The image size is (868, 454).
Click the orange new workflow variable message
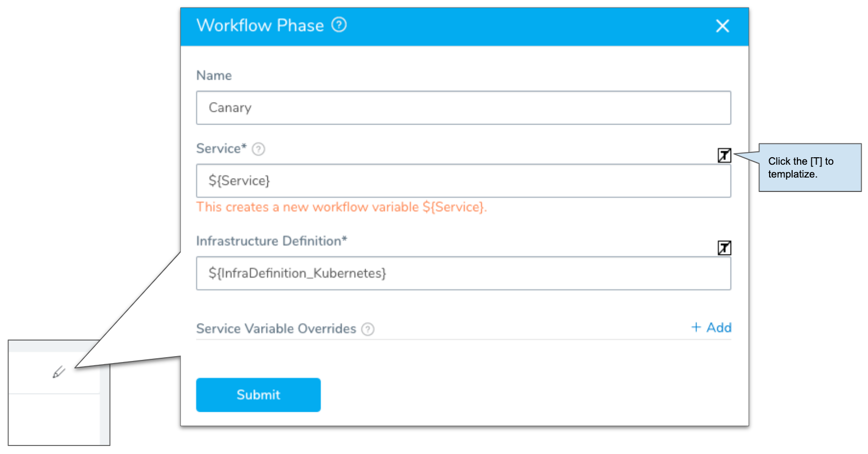342,207
